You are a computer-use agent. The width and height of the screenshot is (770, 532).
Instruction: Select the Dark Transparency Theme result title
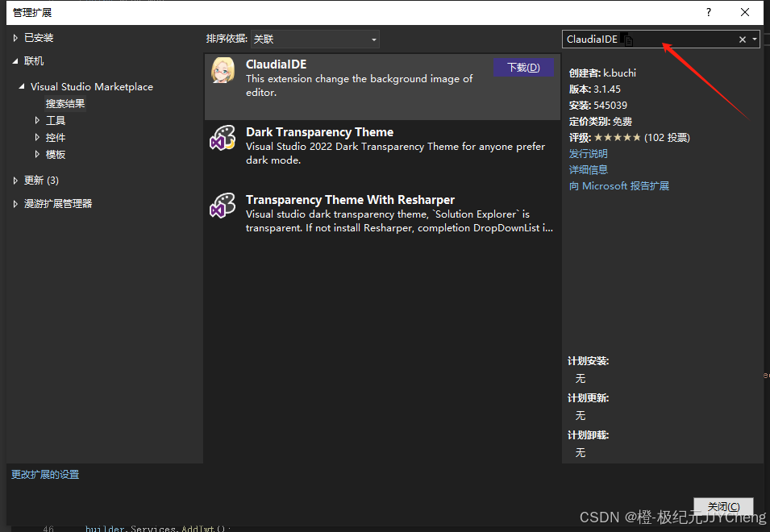coord(319,132)
